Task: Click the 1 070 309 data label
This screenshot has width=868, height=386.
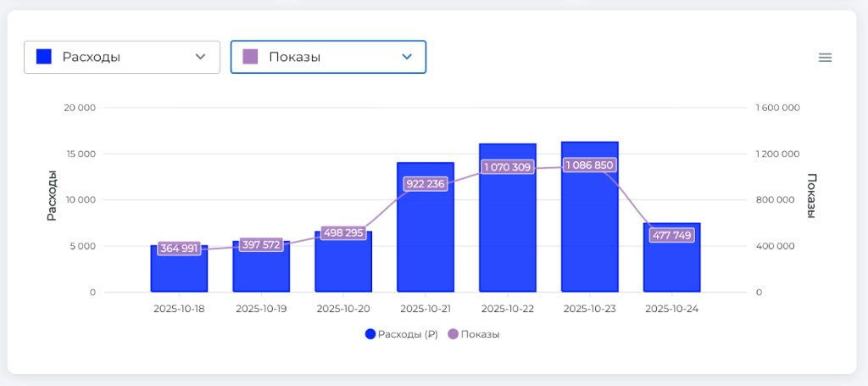Action: click(508, 167)
